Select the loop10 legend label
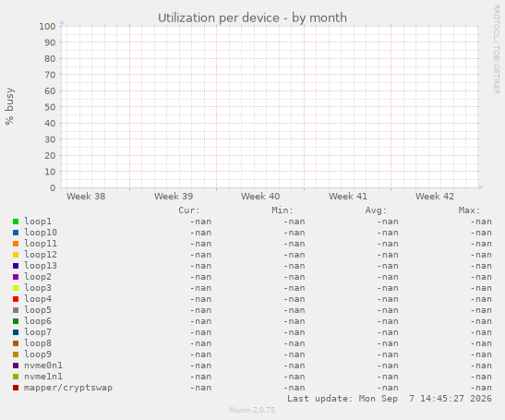Image resolution: width=505 pixels, height=420 pixels. (x=41, y=233)
